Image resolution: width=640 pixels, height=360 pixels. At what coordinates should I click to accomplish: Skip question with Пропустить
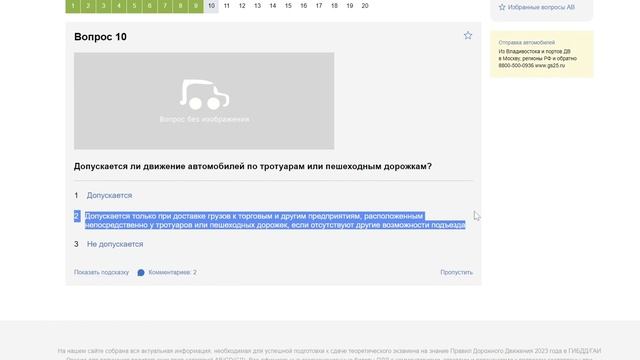coord(456,272)
